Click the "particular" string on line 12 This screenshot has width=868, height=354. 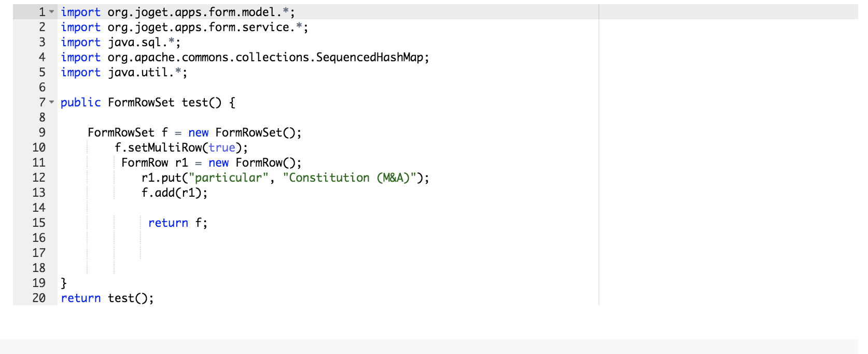tap(228, 178)
